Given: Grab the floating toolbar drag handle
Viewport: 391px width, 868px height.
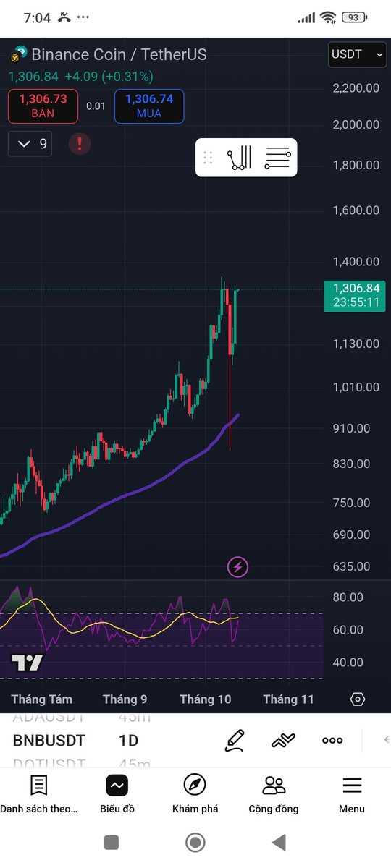Looking at the screenshot, I should pos(208,157).
